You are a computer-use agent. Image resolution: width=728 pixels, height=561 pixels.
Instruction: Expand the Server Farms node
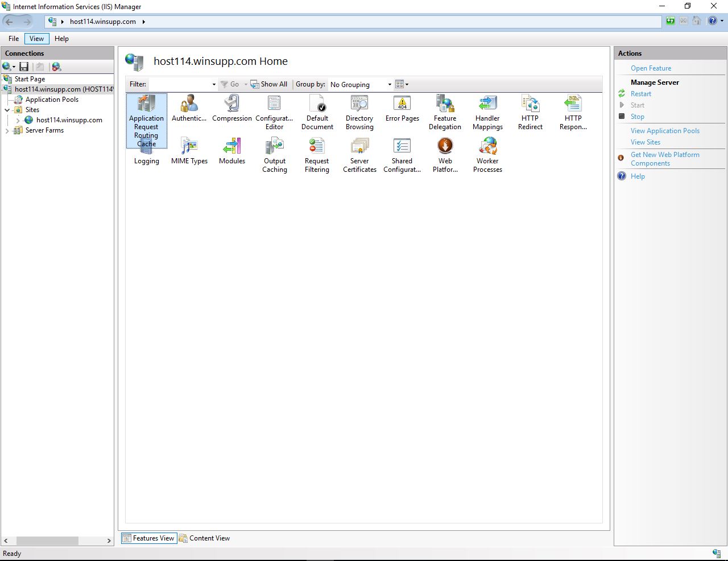(7, 130)
